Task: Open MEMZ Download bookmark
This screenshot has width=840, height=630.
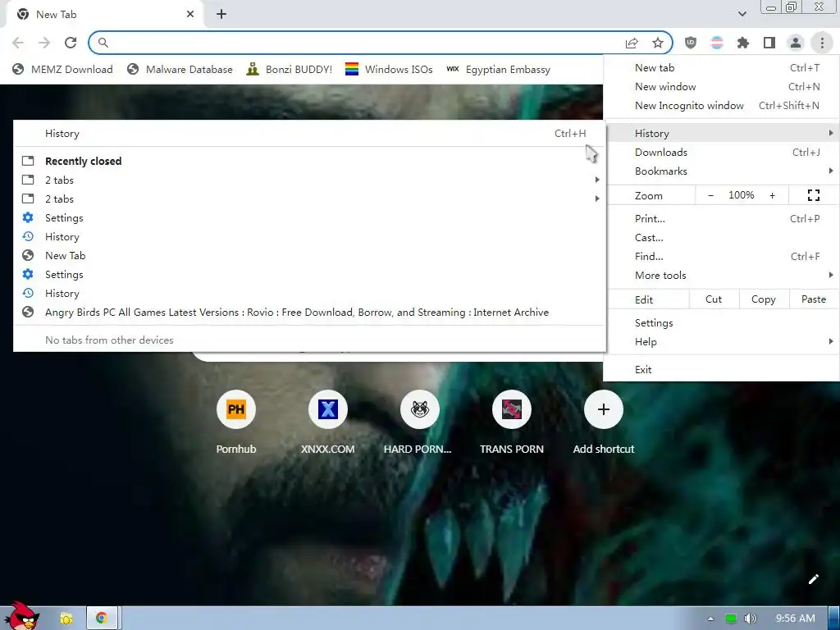Action: click(x=62, y=69)
